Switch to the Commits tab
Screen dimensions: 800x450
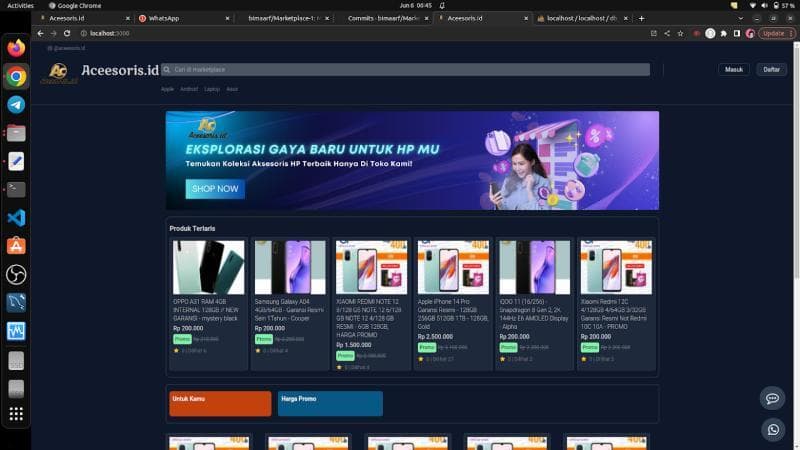pyautogui.click(x=384, y=18)
